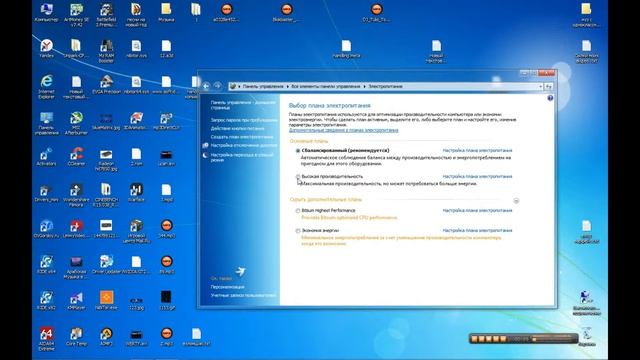Open the Battlefield shortcut on the desktop
640x360 pixels.
pos(106,14)
